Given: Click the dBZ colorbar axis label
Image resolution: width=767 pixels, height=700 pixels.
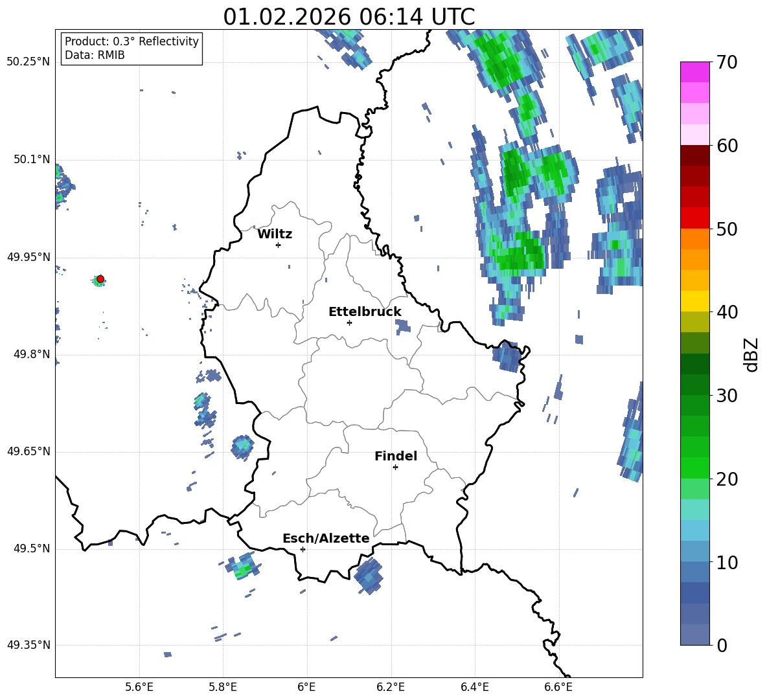Looking at the screenshot, I should pos(751,354).
